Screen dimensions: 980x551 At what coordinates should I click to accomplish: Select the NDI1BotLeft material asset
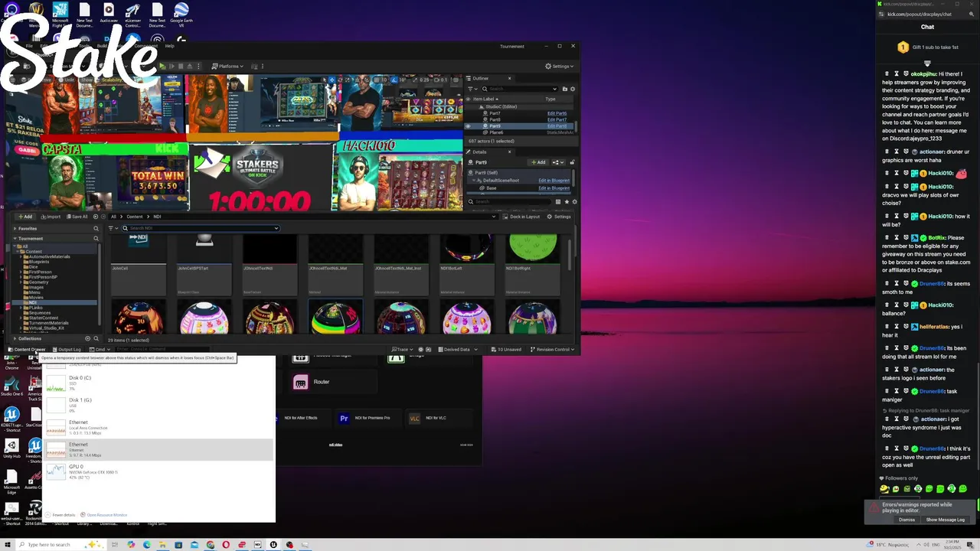[x=468, y=264]
